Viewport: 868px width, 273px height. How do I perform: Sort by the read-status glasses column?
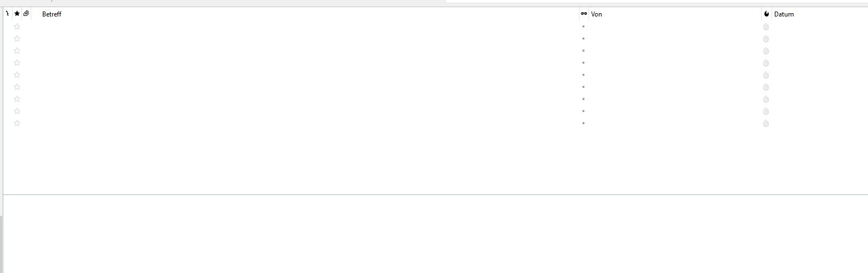point(583,14)
